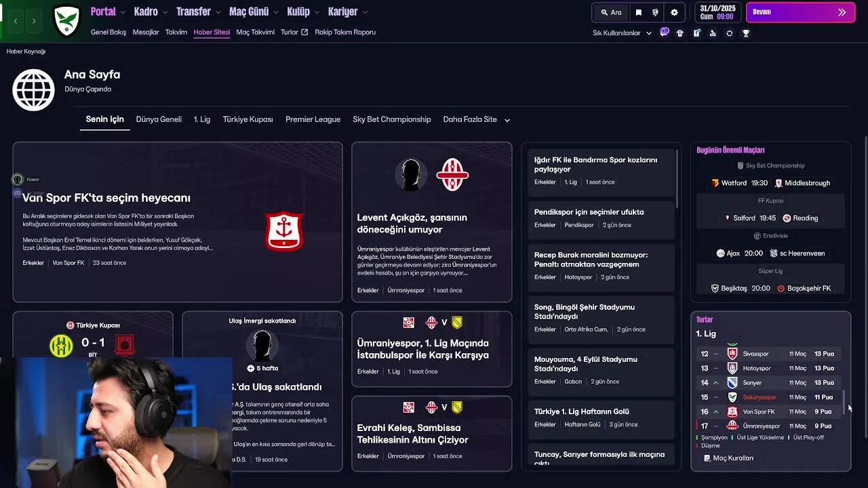The height and width of the screenshot is (488, 868).
Task: Click Ümraniyespor crest in league table
Action: 732,426
